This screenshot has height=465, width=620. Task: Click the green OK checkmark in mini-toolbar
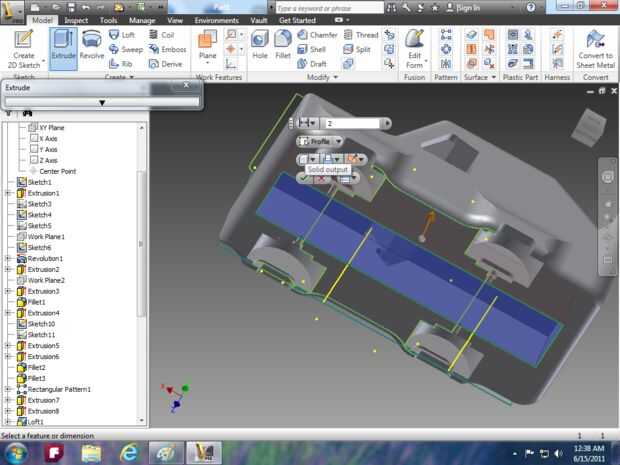304,178
